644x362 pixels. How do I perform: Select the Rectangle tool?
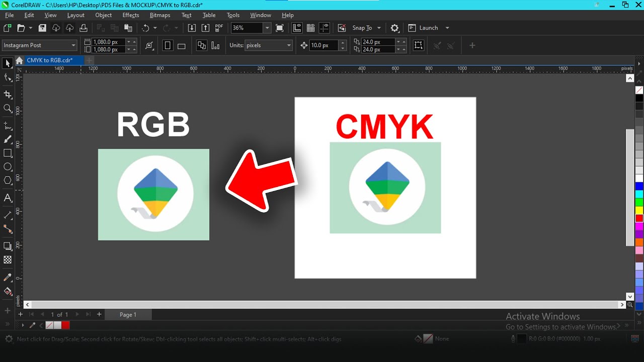pos(7,153)
